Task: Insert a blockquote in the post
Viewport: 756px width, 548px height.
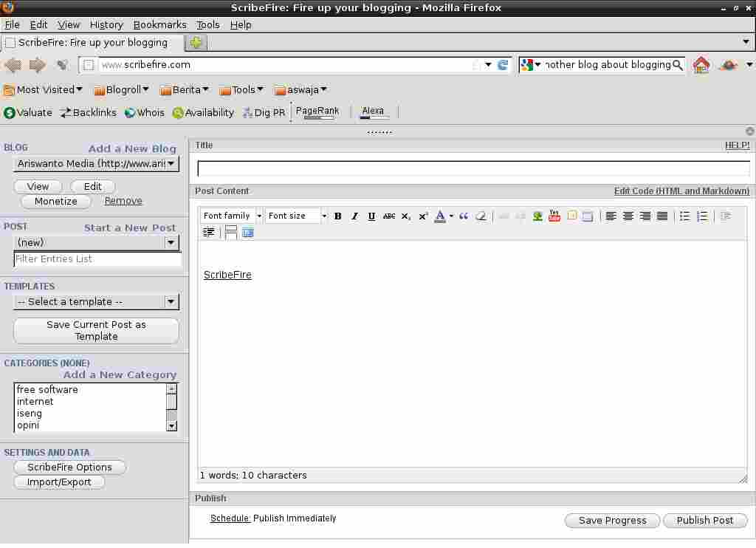Action: pyautogui.click(x=464, y=216)
